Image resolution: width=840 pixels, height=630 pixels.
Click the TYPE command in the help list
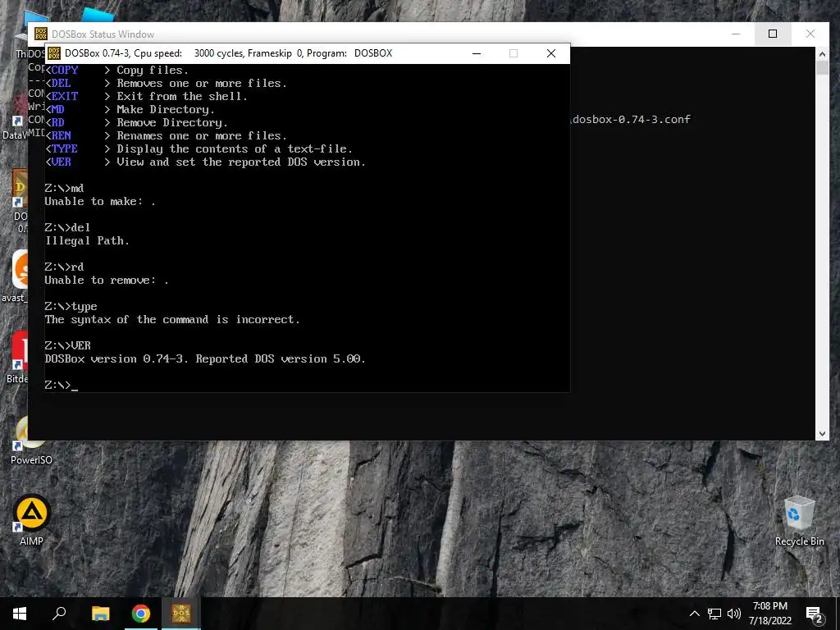coord(65,149)
